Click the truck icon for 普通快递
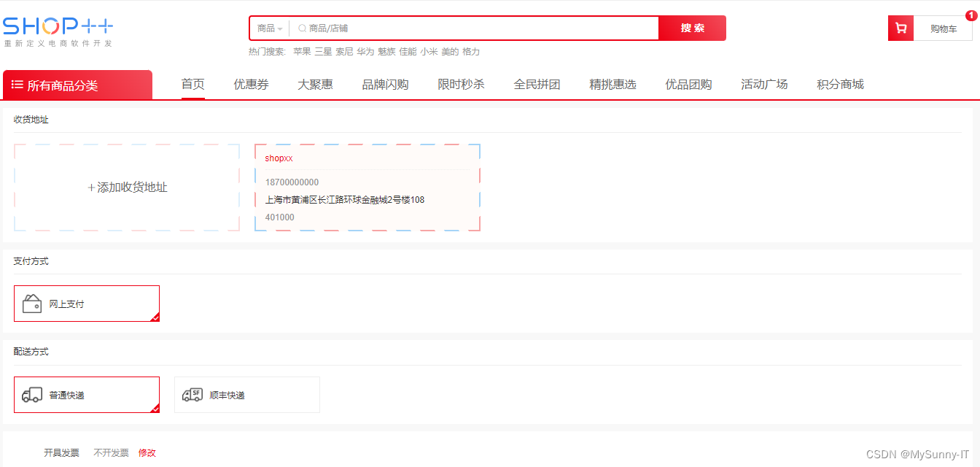980x467 pixels. point(32,395)
